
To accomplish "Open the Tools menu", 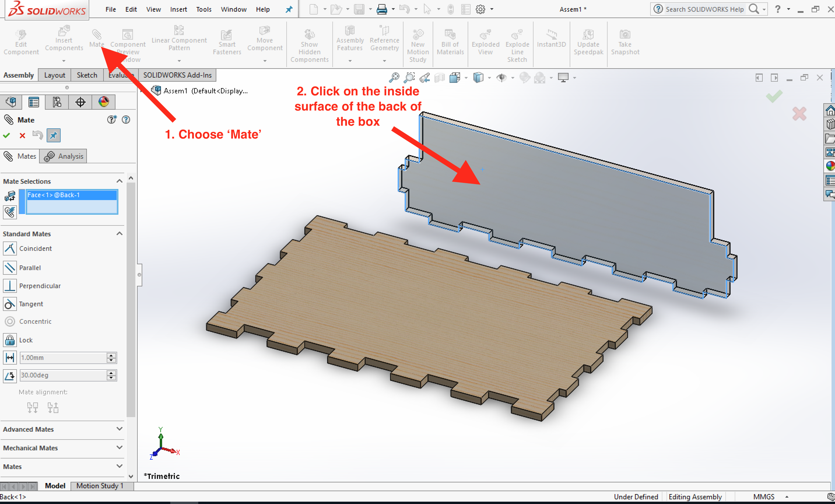I will (x=204, y=10).
